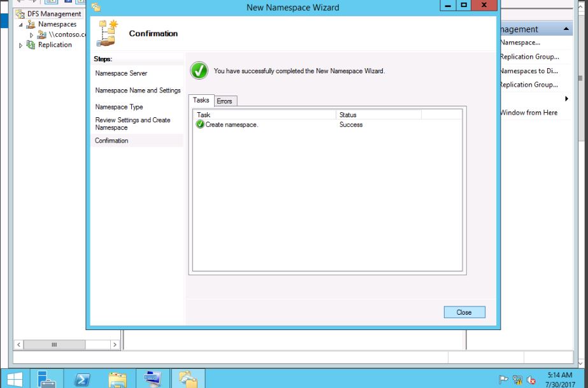Open the Windows Start button

click(x=14, y=379)
